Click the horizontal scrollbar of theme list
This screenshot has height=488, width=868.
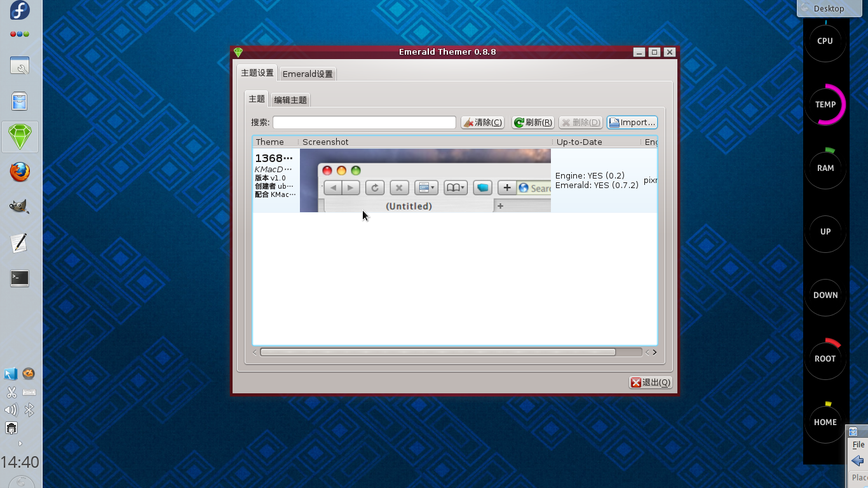pos(438,352)
